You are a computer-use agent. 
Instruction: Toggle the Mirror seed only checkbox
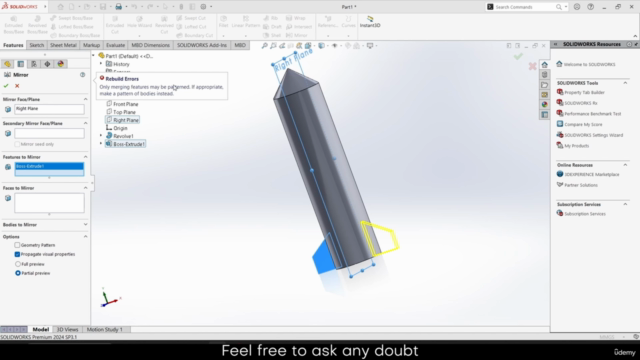17,144
